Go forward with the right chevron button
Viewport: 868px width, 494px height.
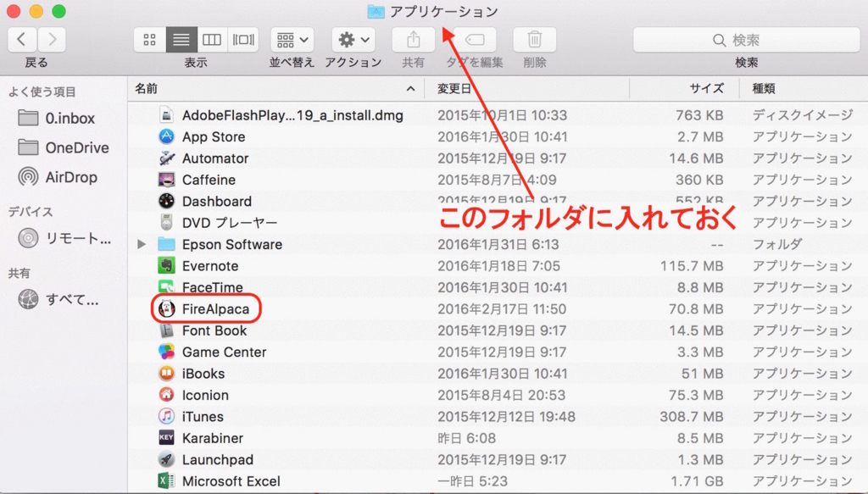(x=52, y=39)
